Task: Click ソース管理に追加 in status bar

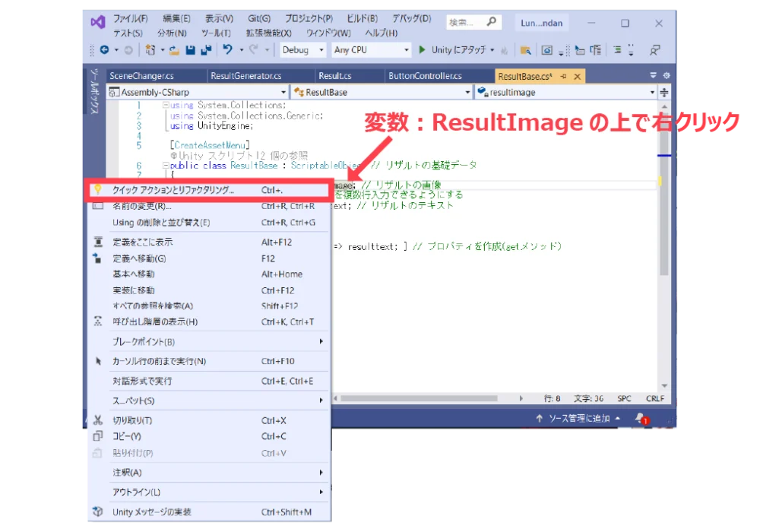Action: (x=578, y=418)
